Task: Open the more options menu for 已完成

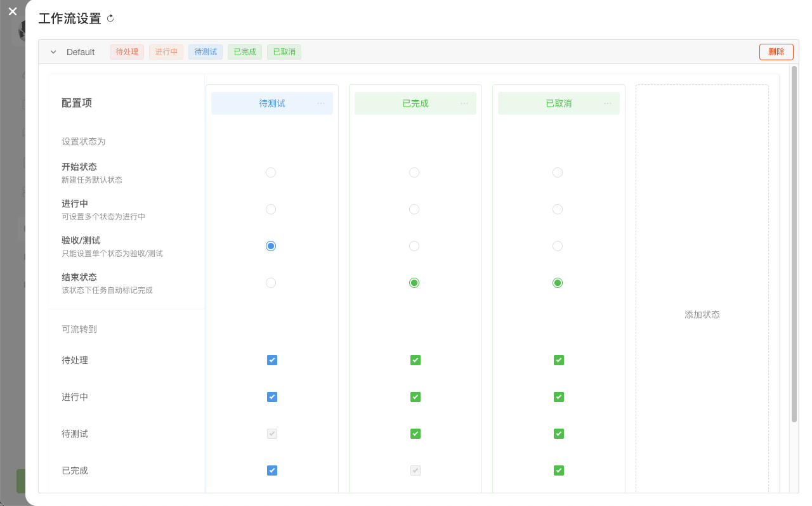Action: 464,103
